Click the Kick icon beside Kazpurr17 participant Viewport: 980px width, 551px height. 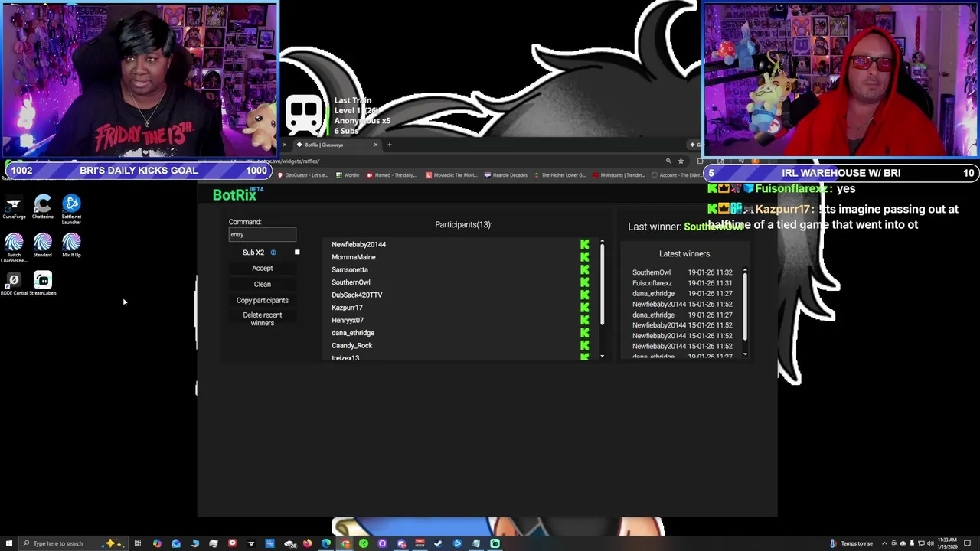[x=585, y=308]
